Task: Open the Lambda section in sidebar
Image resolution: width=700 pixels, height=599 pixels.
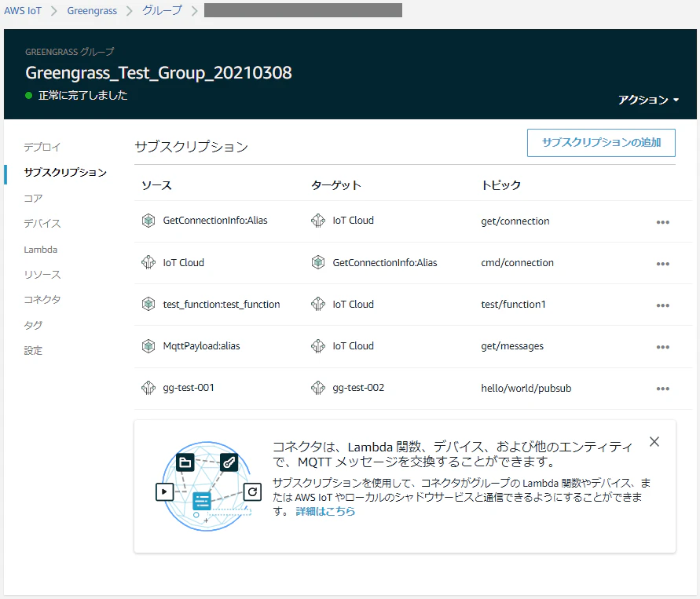Action: click(41, 250)
